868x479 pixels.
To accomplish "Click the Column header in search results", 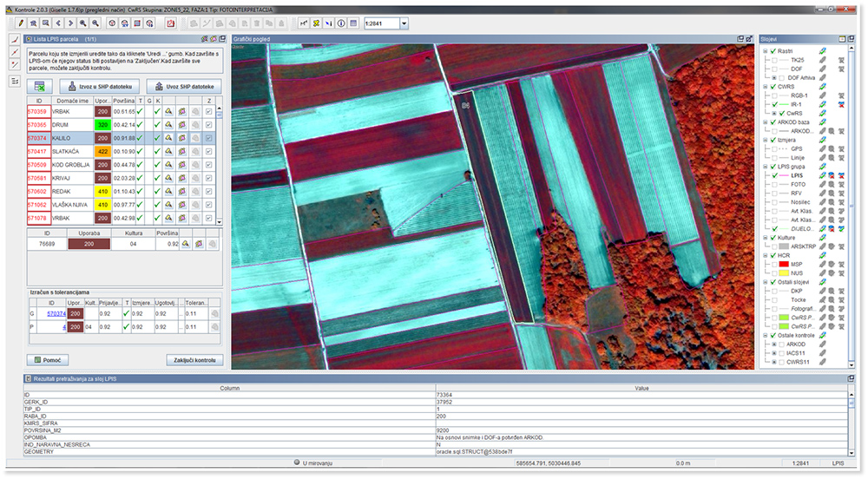I will (x=230, y=388).
